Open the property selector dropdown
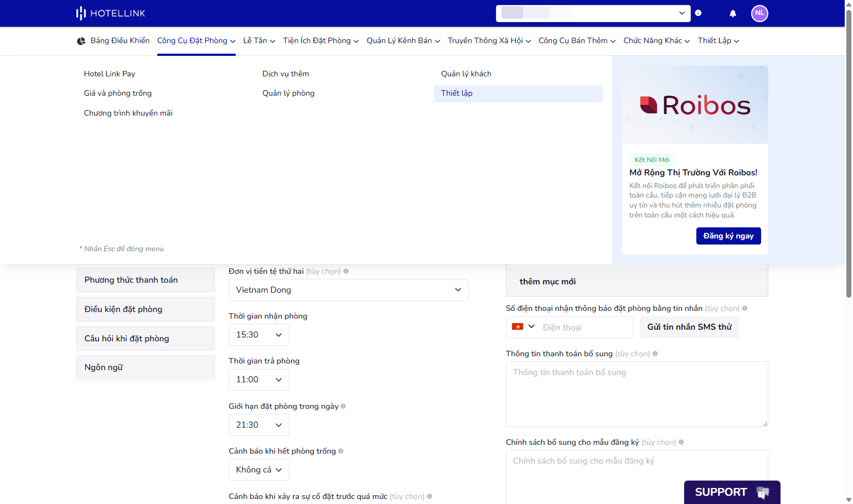The height and width of the screenshot is (504, 853). click(x=593, y=13)
